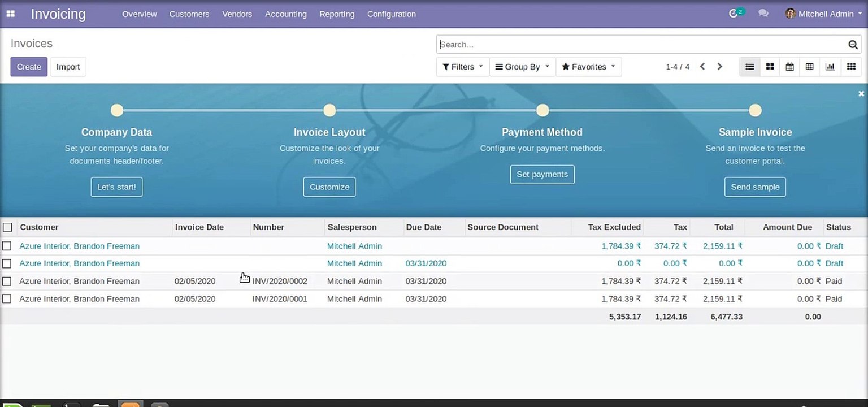Click the Let's start! button
868x407 pixels.
point(116,187)
